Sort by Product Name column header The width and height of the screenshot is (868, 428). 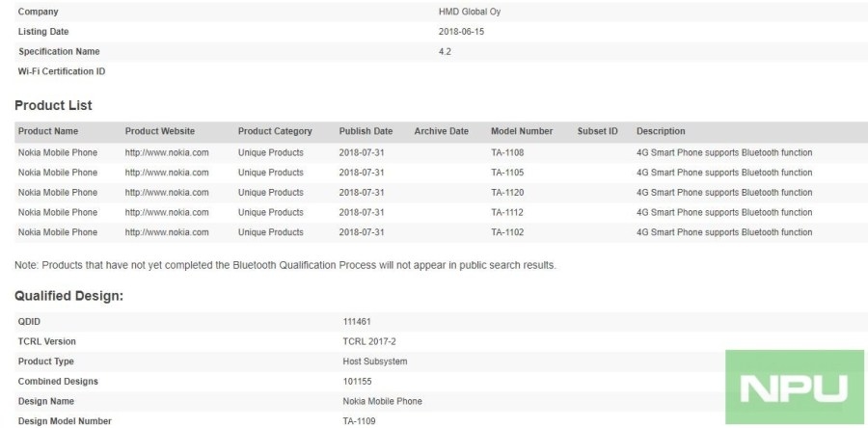[x=48, y=131]
